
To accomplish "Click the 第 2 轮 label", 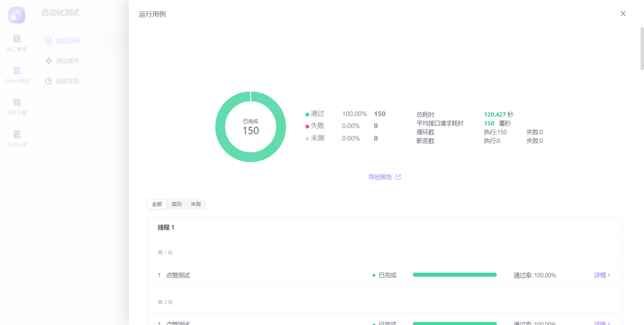I will click(x=165, y=302).
